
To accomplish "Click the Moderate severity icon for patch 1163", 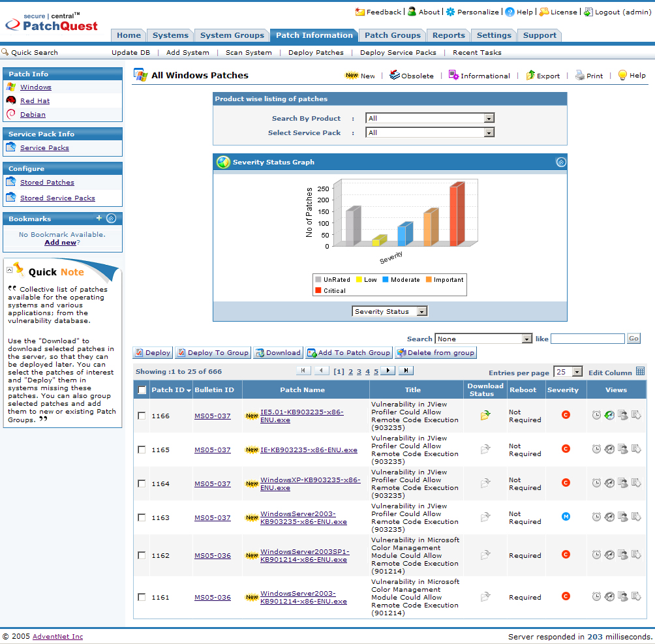I will point(566,517).
